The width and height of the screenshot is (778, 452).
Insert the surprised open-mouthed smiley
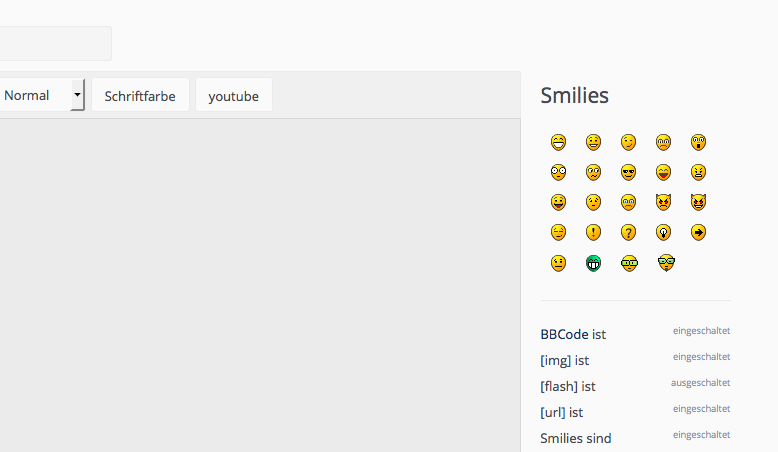[x=698, y=142]
